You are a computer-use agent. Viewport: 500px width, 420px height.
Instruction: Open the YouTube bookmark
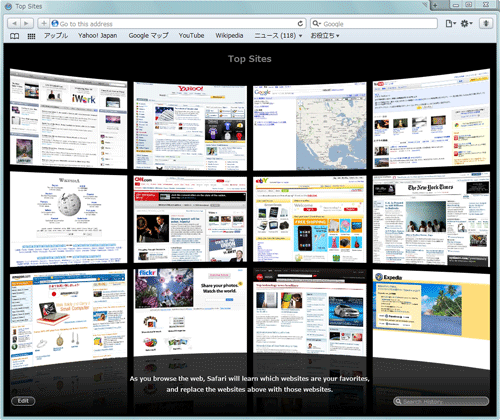click(x=191, y=35)
